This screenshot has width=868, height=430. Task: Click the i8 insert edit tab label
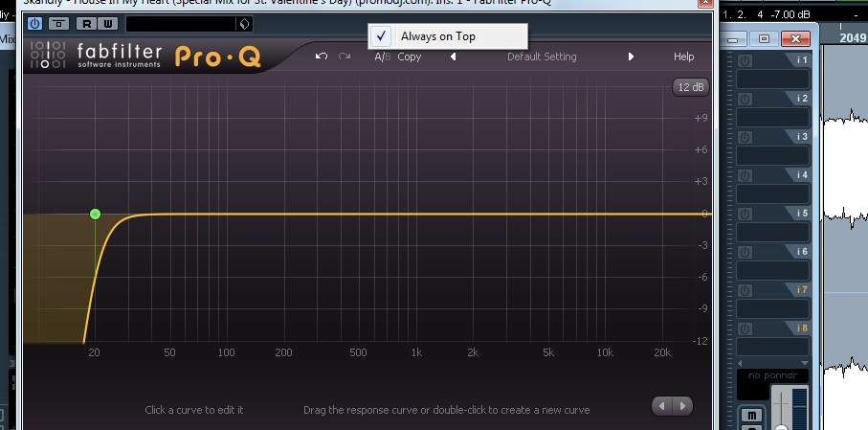coord(801,328)
